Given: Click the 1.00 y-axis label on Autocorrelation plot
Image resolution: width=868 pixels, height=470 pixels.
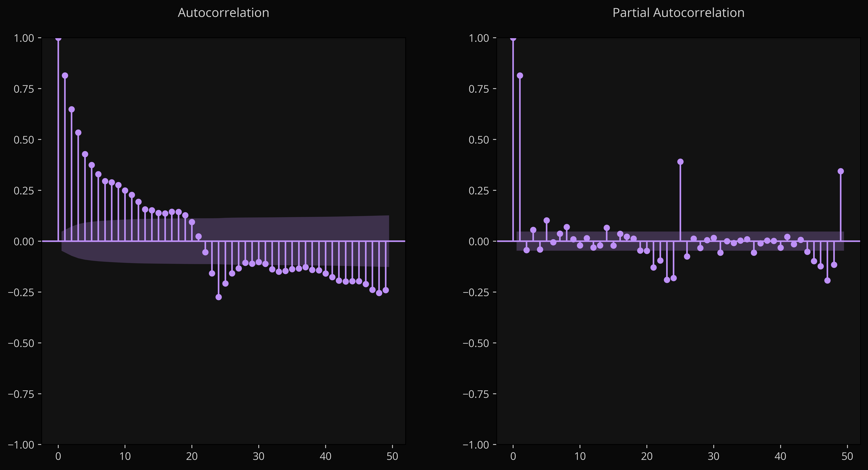Looking at the screenshot, I should 24,38.
